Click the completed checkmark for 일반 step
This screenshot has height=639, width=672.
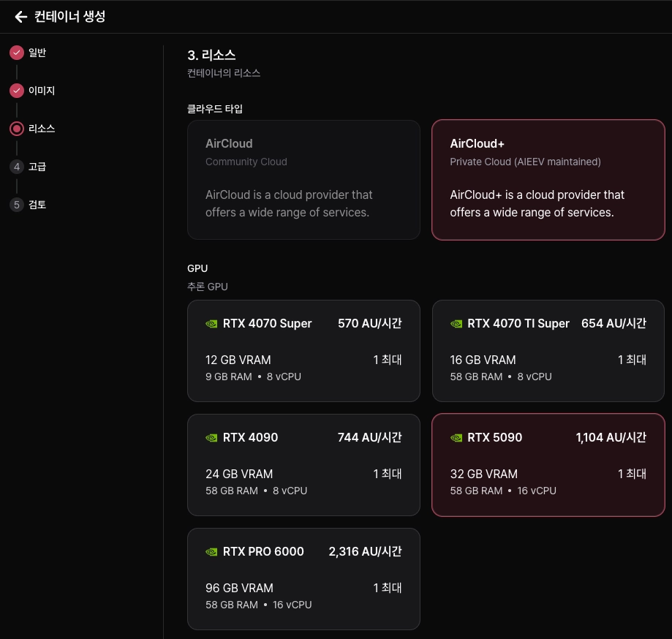[17, 53]
